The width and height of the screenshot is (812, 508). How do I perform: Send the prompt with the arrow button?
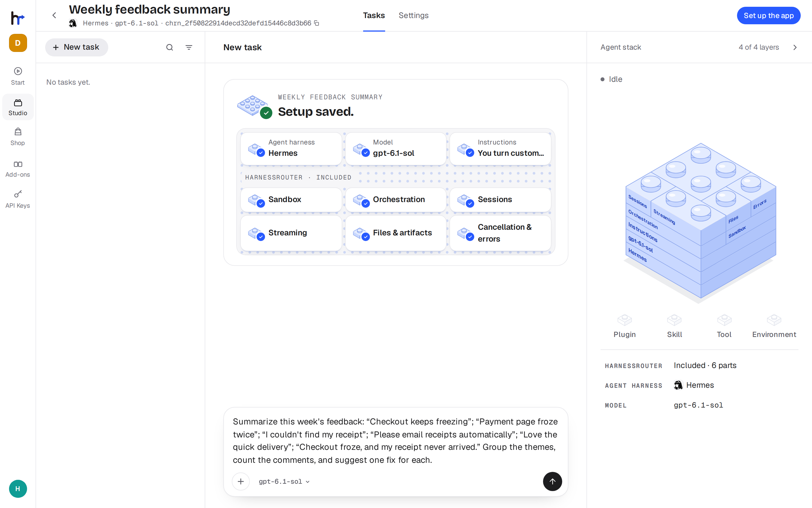coord(552,481)
